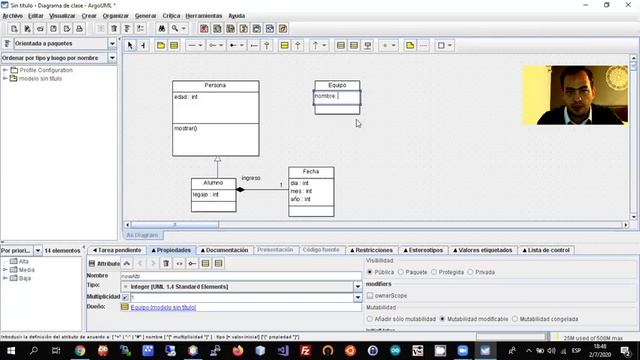The image size is (640, 360).
Task: Select the broom tool beside the pointer
Action: 143,45
